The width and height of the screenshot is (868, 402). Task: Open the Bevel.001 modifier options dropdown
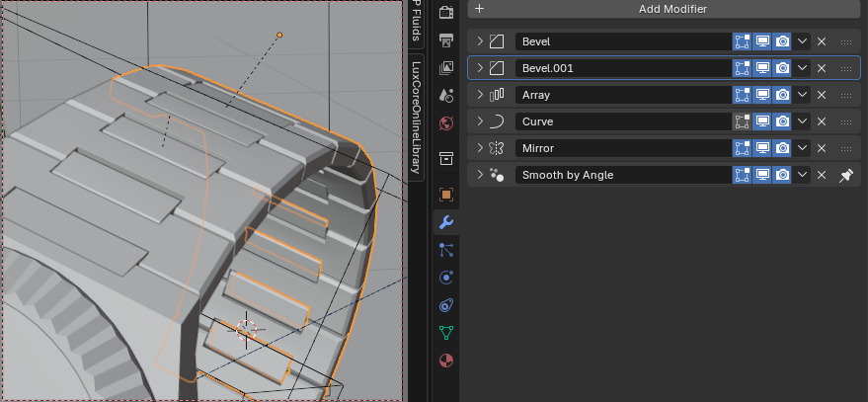click(803, 68)
